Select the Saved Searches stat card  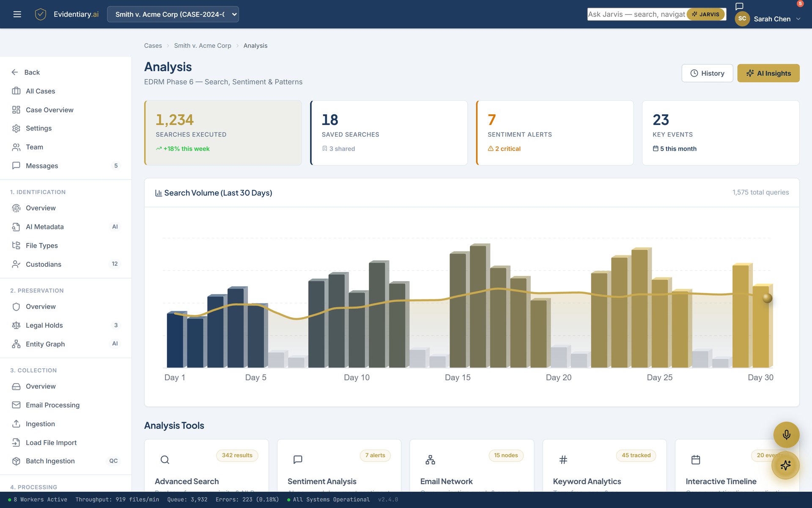click(389, 133)
